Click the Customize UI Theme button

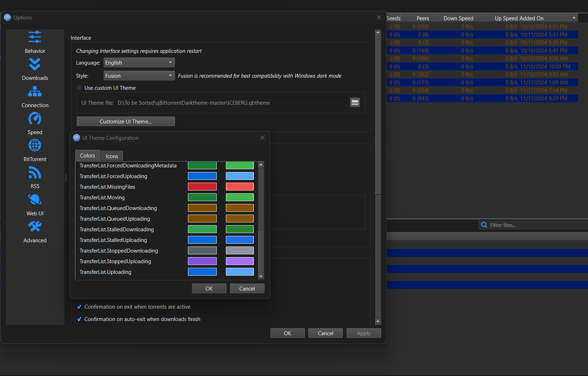pos(126,121)
